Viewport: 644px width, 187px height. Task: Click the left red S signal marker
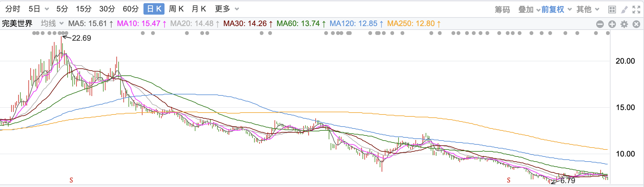pos(71,180)
